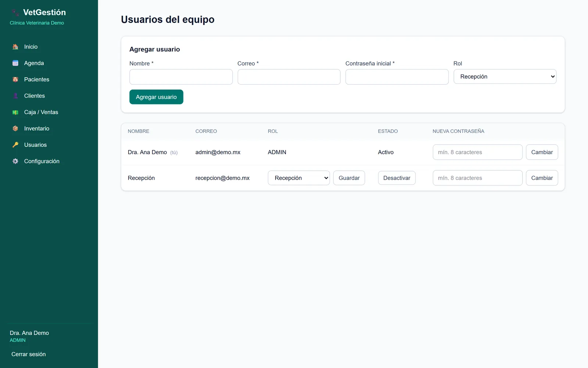The width and height of the screenshot is (588, 368).
Task: Click the Clientes person icon
Action: [15, 96]
